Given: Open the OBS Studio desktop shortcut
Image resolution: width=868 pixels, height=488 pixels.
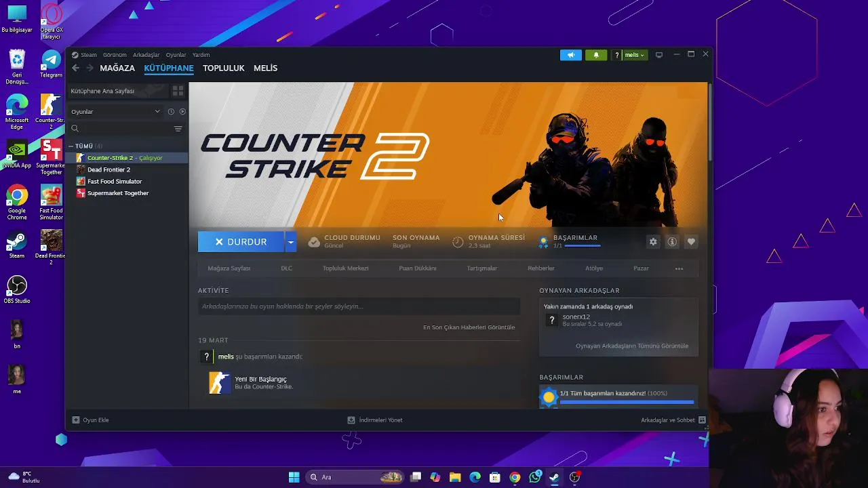Looking at the screenshot, I should [x=17, y=289].
